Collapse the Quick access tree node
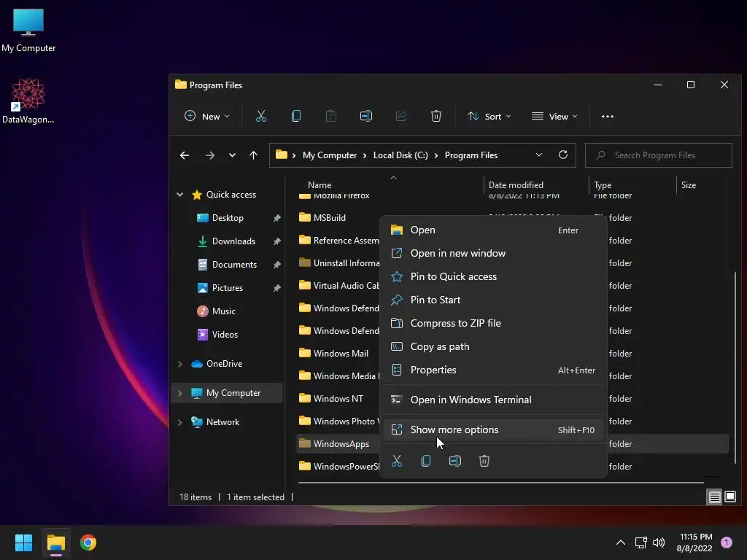Screen dimensions: 747x560 [180, 194]
